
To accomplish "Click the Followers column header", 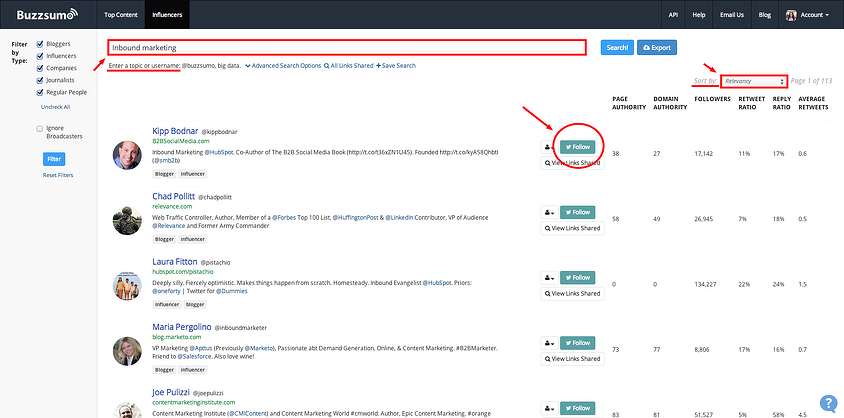I will (x=713, y=99).
